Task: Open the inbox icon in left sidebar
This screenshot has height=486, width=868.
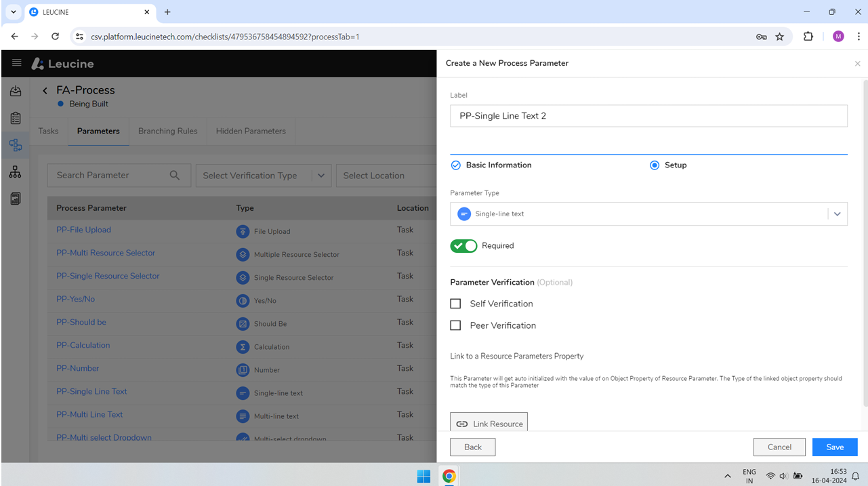Action: pyautogui.click(x=16, y=91)
